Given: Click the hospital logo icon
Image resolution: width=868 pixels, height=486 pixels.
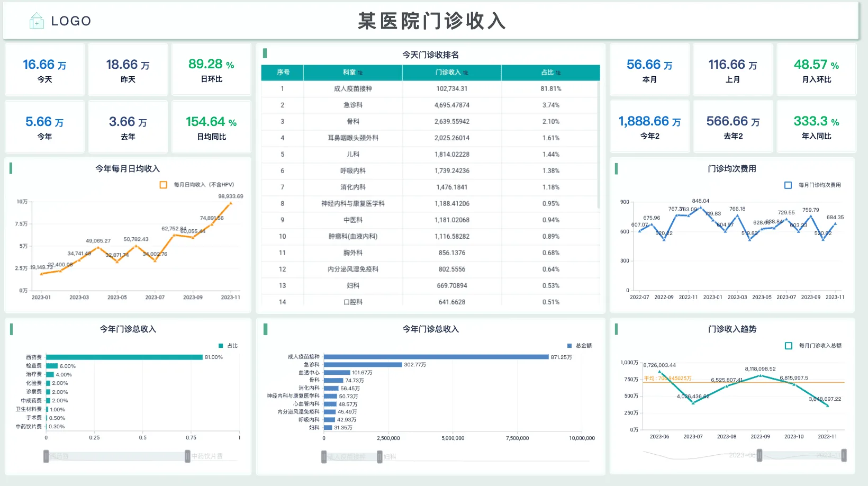Looking at the screenshot, I should pyautogui.click(x=37, y=21).
